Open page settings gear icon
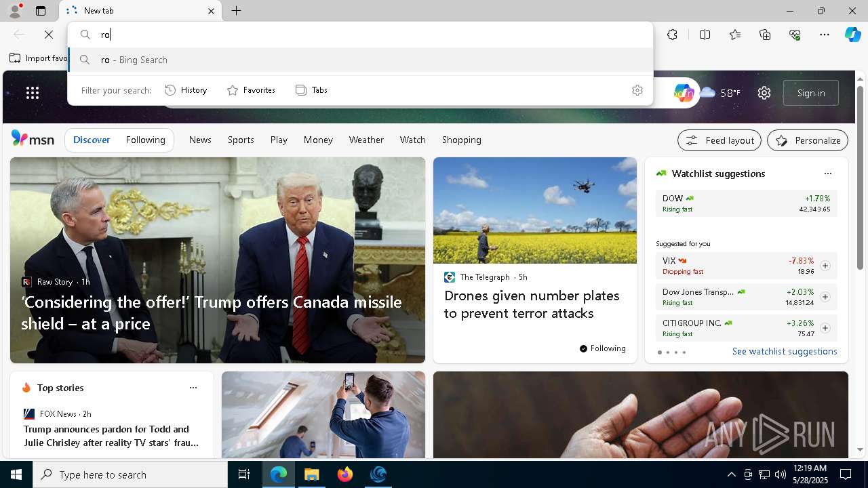The image size is (868, 488). click(x=764, y=93)
